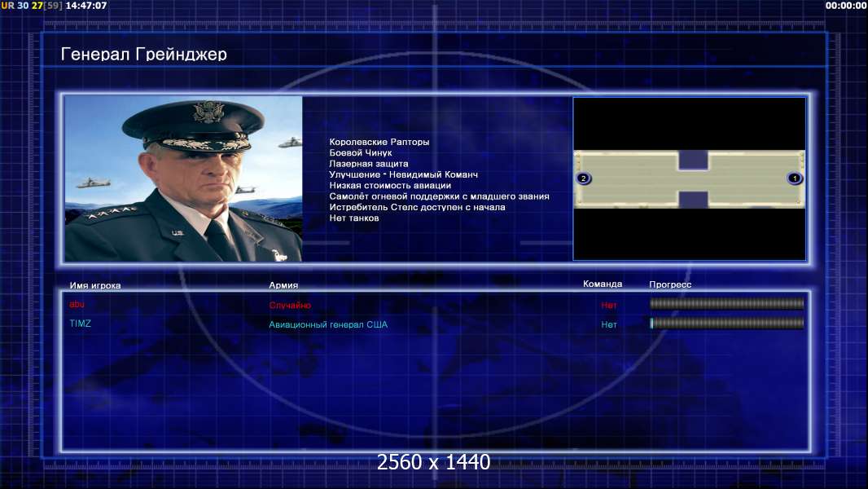Image resolution: width=868 pixels, height=489 pixels.
Task: Click the map preview thumbnail
Action: click(689, 178)
